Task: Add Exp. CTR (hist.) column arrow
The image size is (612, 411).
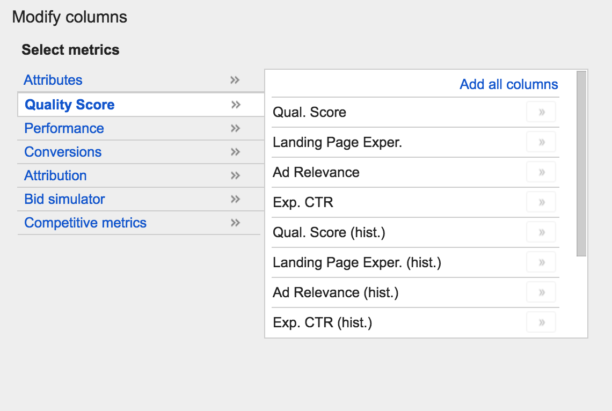Action: (x=541, y=322)
